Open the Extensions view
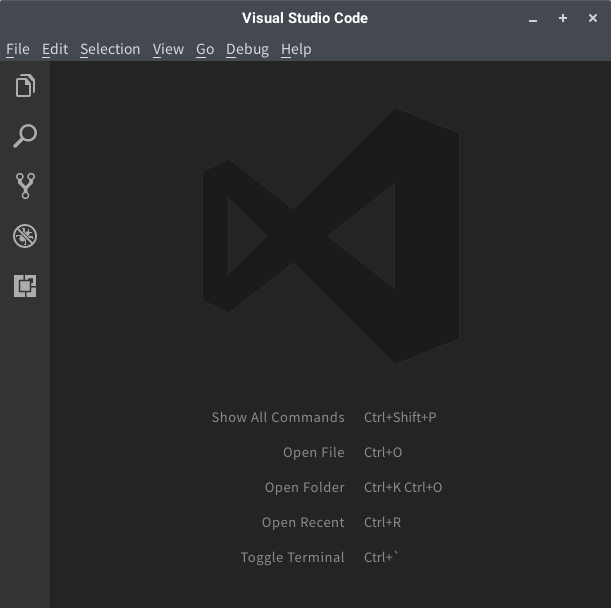Screen dimensions: 611x608 tap(25, 286)
